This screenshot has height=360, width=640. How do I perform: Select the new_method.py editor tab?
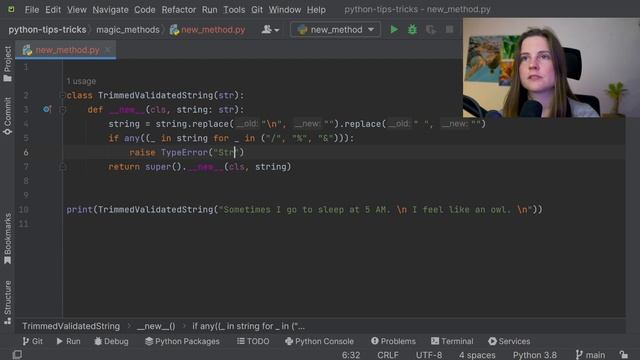[65, 50]
